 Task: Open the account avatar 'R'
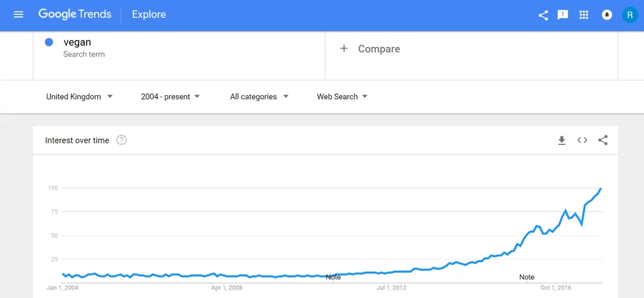(x=629, y=15)
